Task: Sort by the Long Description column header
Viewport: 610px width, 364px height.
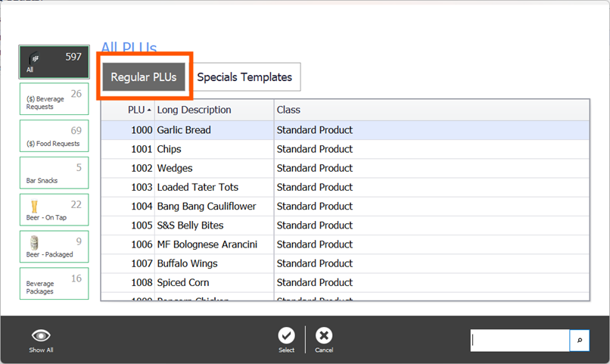Action: click(x=213, y=110)
